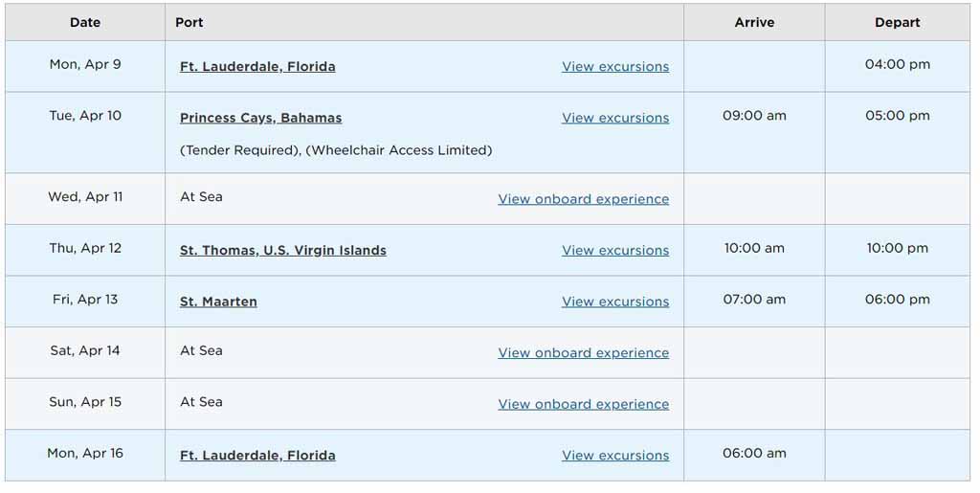Image resolution: width=980 pixels, height=493 pixels.
Task: Select the 06:00 am arrival on Apr 16
Action: [754, 453]
